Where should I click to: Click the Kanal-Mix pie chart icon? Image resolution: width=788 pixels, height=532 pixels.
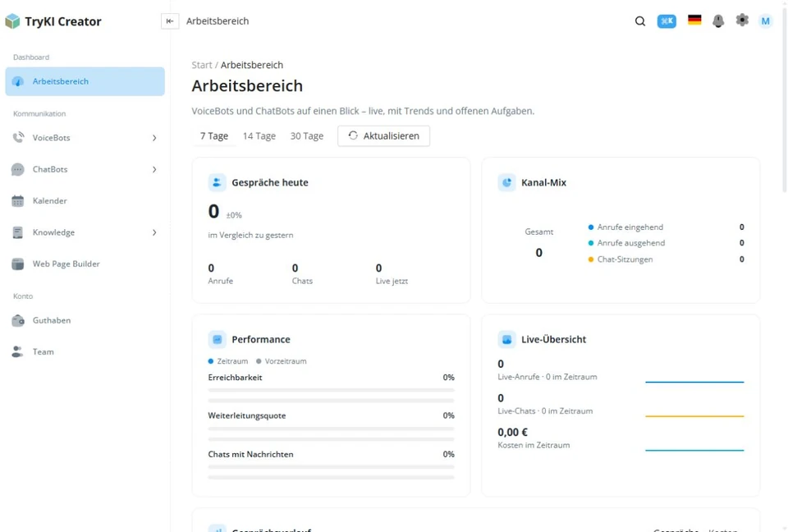[506, 182]
